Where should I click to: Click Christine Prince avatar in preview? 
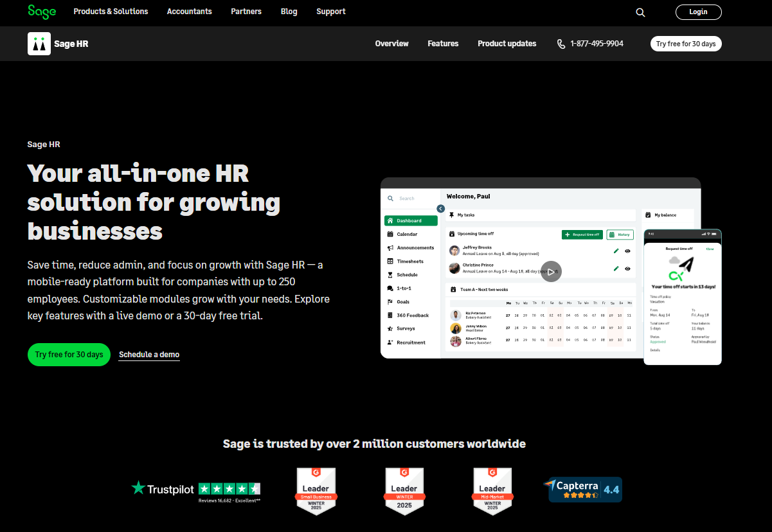click(454, 268)
